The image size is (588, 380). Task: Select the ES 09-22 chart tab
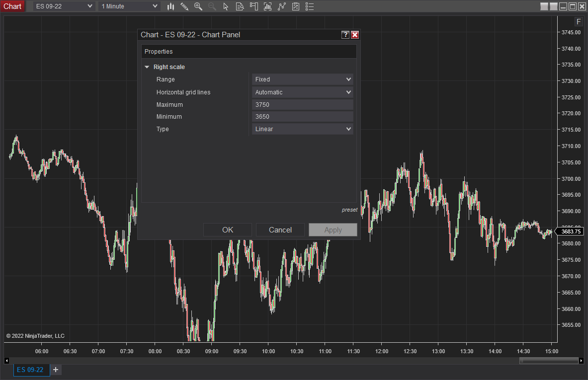pos(30,370)
